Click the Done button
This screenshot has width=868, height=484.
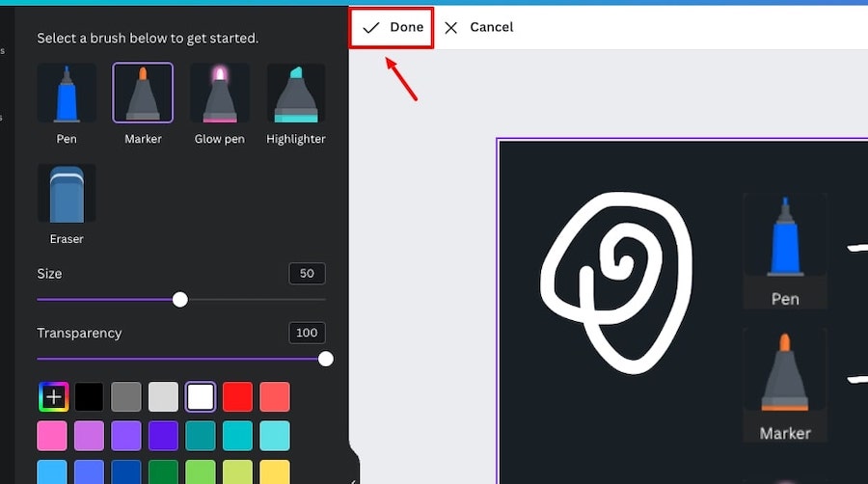pos(392,27)
